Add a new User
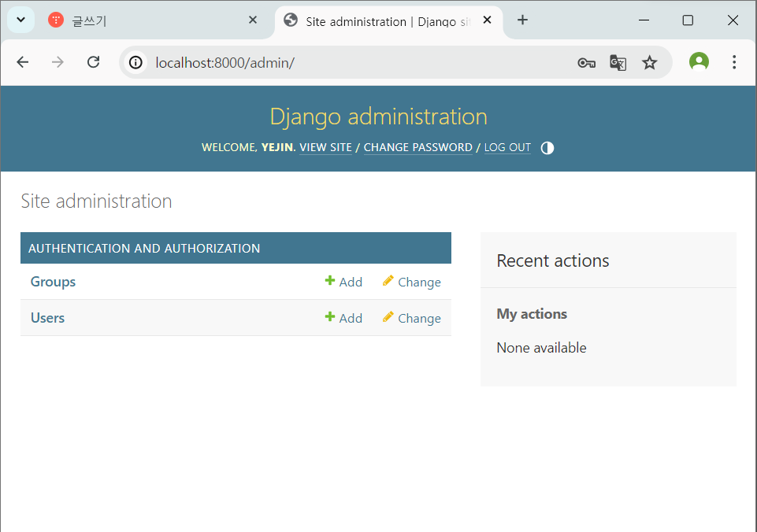Viewport: 757px width, 532px height. 343,318
